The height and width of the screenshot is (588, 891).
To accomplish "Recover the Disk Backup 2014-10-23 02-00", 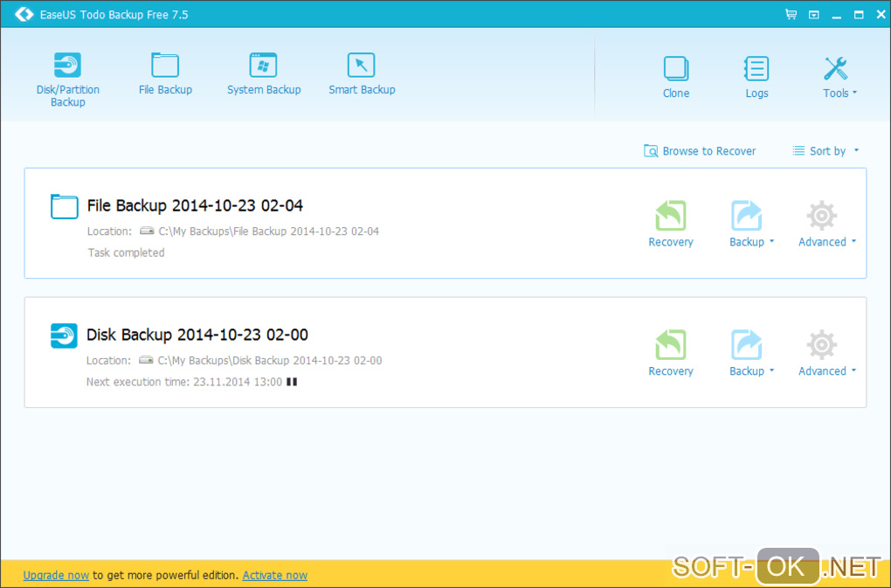I will click(x=671, y=353).
